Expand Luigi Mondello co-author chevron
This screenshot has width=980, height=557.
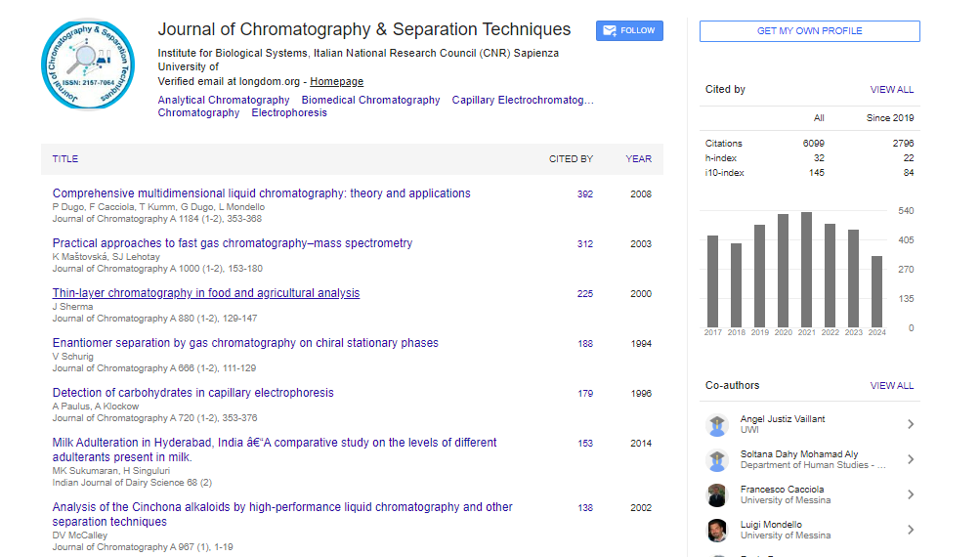(x=910, y=531)
